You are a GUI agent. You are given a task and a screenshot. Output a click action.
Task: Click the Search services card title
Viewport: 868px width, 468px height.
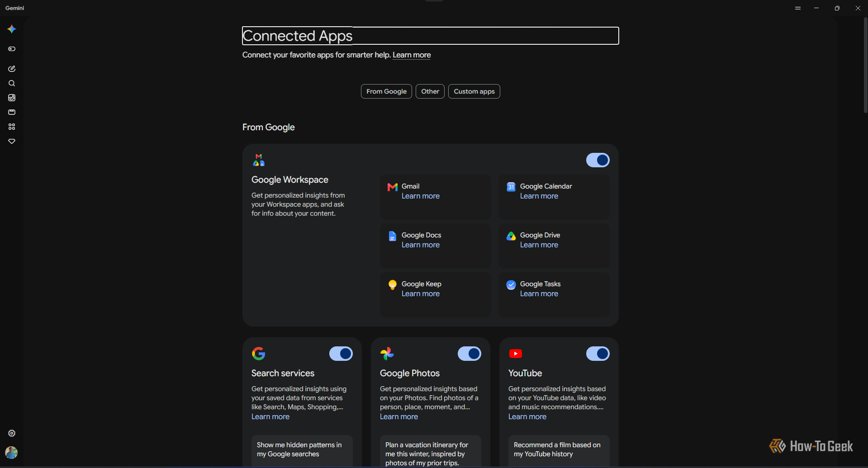283,373
